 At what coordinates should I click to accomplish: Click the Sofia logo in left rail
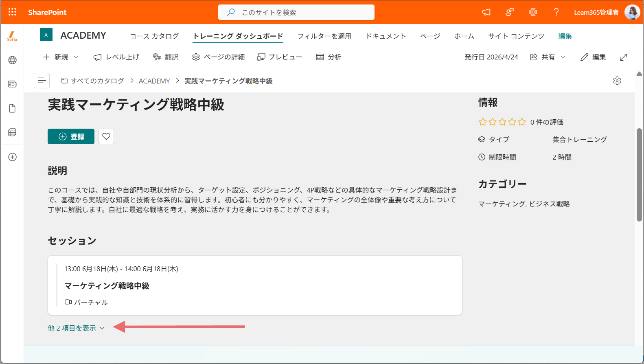point(12,37)
